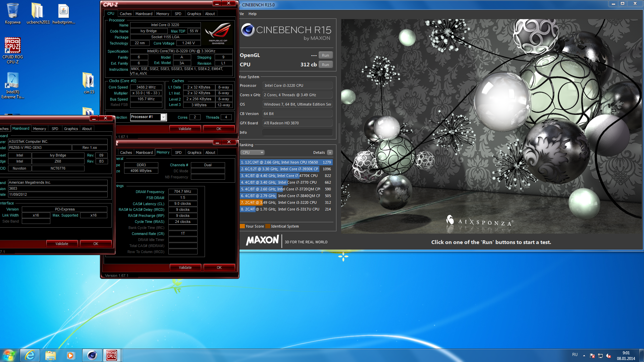
Task: Select SPD tab in Memory CPU-Z window
Action: [x=178, y=153]
